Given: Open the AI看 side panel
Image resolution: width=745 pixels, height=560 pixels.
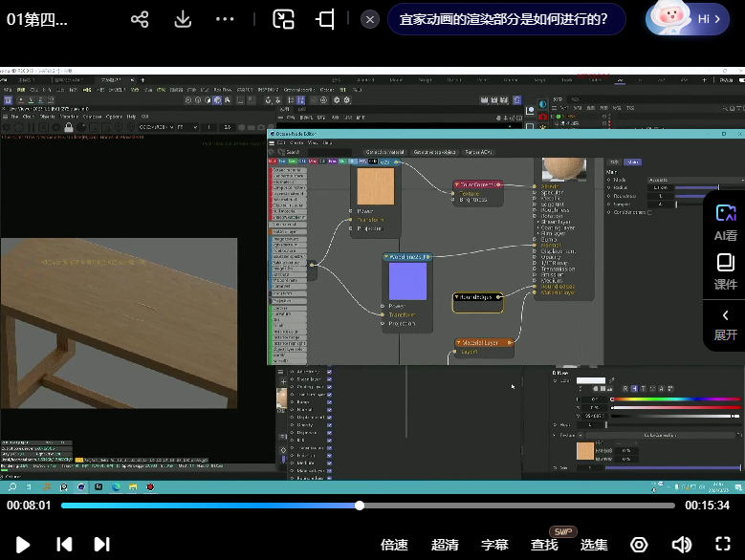Looking at the screenshot, I should [x=725, y=221].
